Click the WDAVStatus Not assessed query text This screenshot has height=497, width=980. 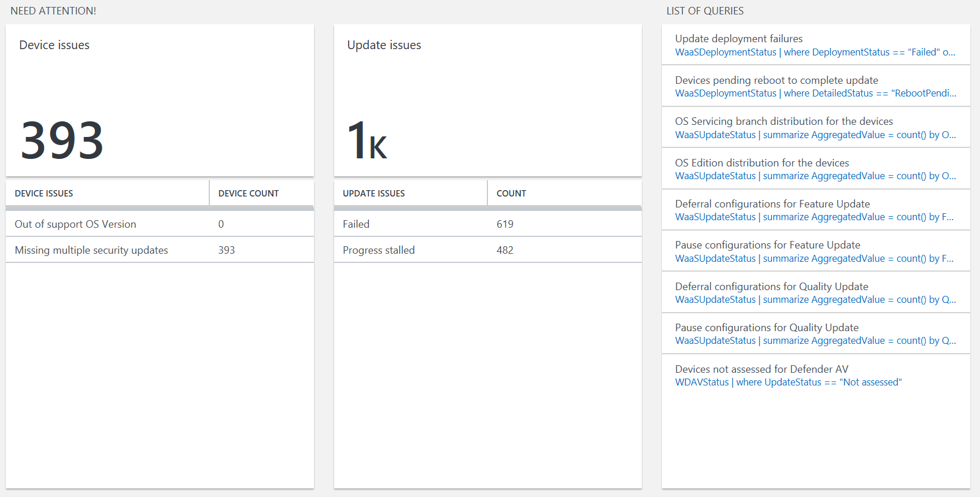coord(788,383)
